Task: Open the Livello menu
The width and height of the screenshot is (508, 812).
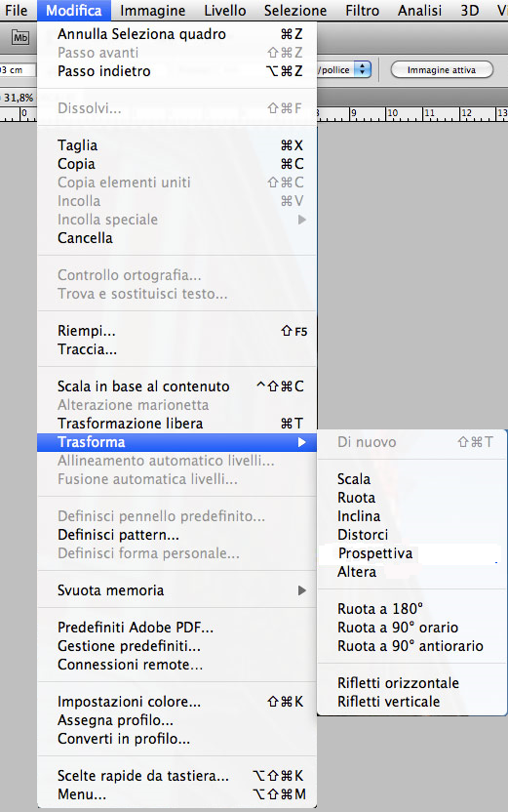Action: (225, 11)
